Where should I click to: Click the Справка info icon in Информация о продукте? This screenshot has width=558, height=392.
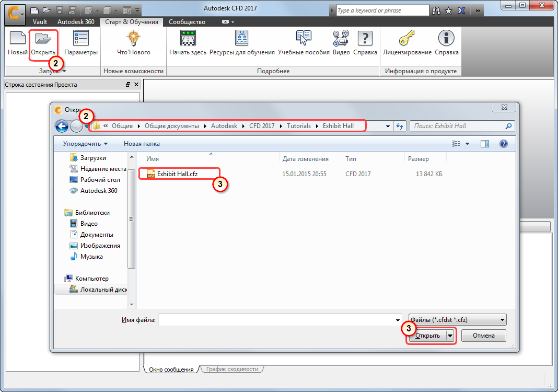point(447,43)
